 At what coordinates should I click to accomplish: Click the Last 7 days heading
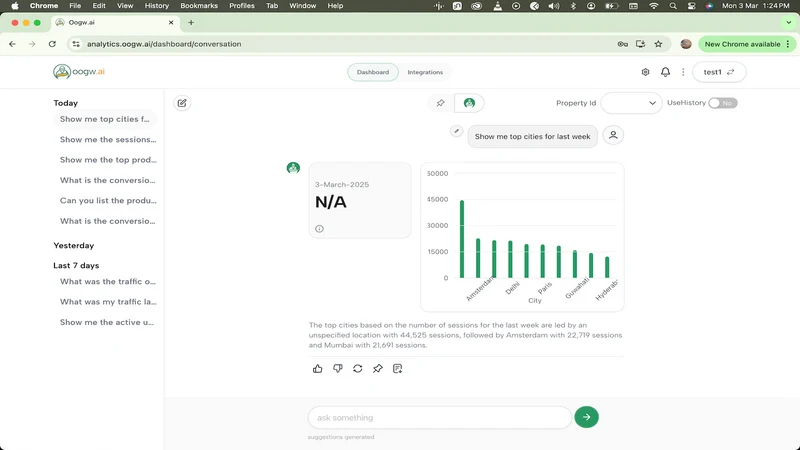point(76,265)
